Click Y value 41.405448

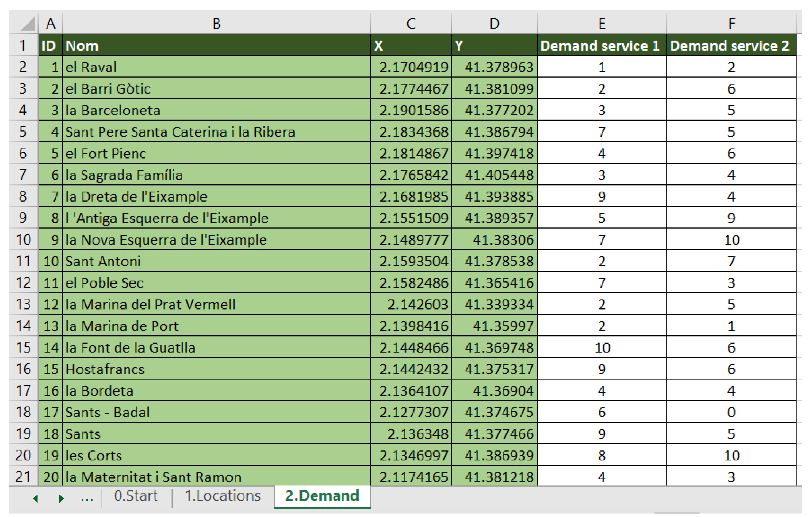pyautogui.click(x=494, y=175)
